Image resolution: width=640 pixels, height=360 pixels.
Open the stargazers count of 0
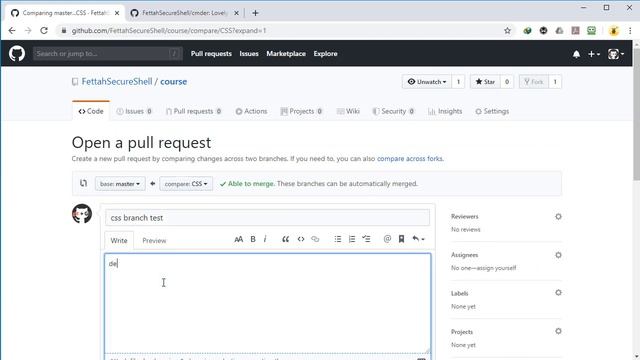pyautogui.click(x=507, y=82)
